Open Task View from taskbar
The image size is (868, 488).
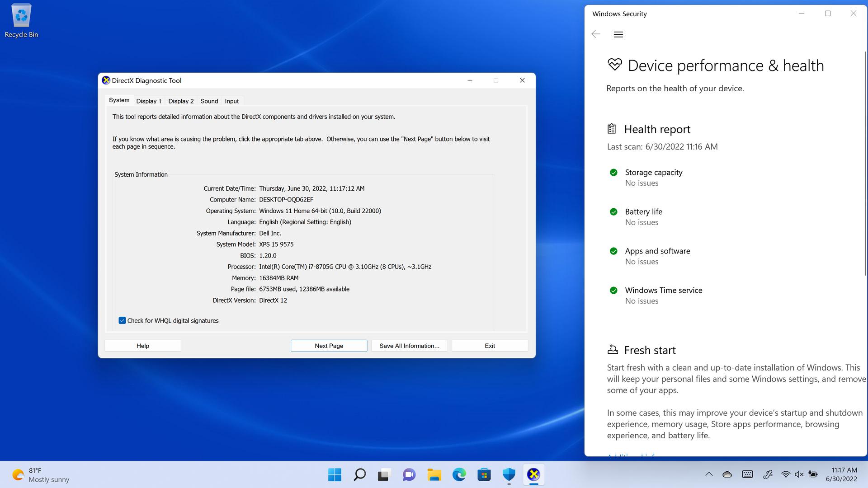384,474
